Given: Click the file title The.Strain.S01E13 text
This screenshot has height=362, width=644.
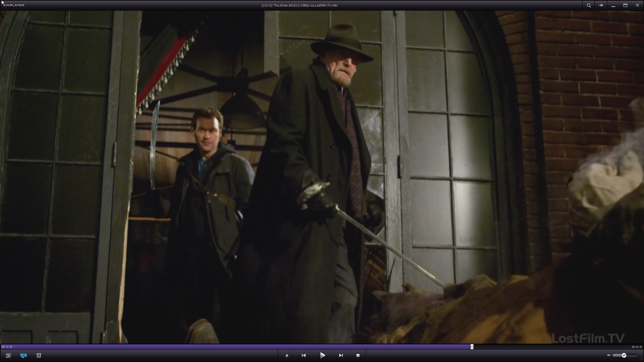Looking at the screenshot, I should 300,5.
